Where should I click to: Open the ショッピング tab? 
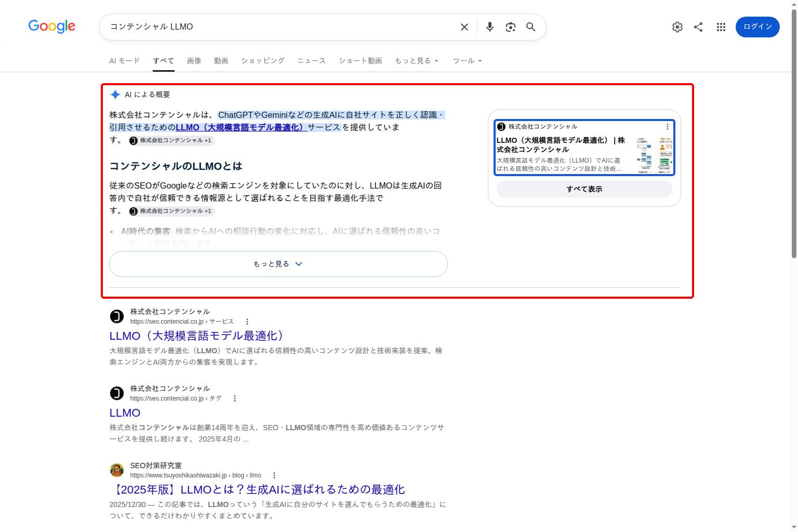[263, 61]
